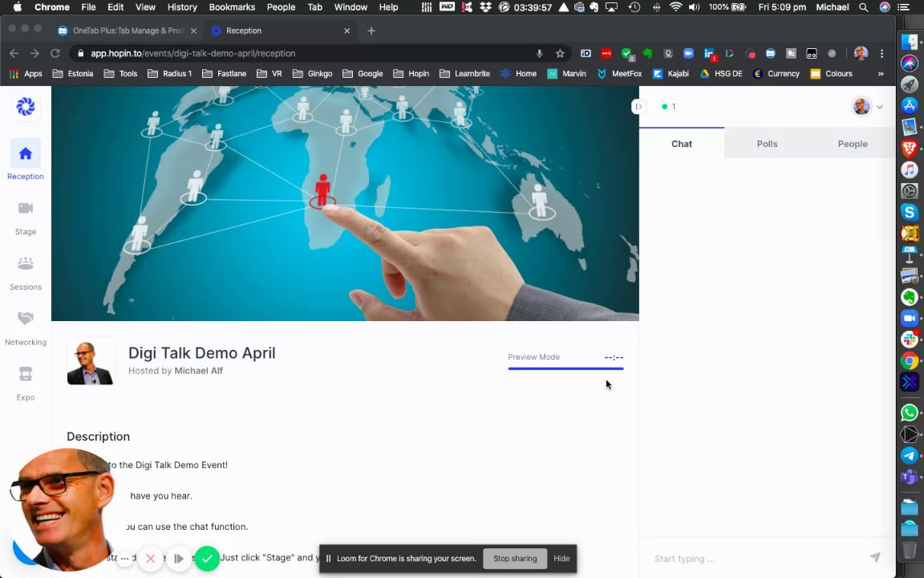
Task: Open the Apps bookmarks shortcut
Action: pos(26,74)
